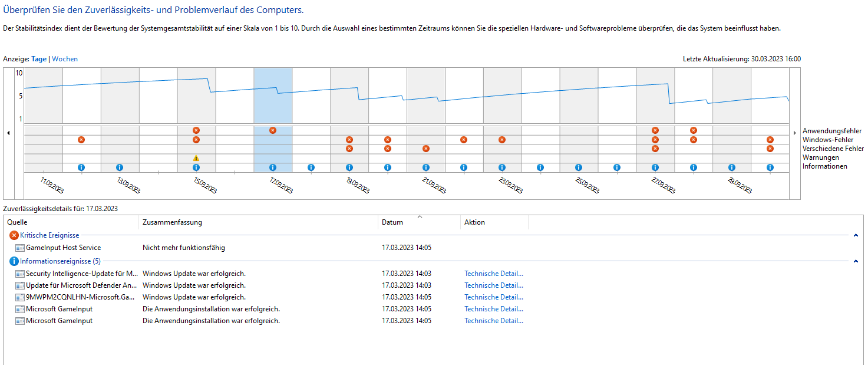
Task: Sort list by Quelle column header
Action: pyautogui.click(x=71, y=222)
